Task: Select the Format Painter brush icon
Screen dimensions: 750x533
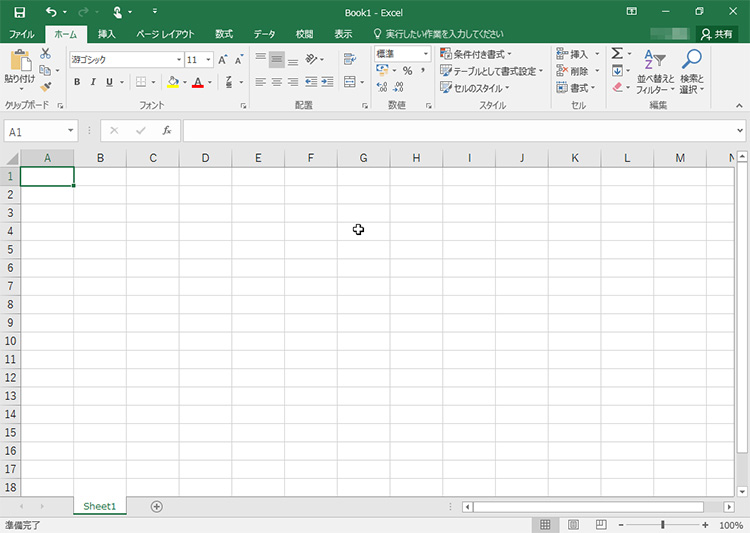Action: (45, 87)
